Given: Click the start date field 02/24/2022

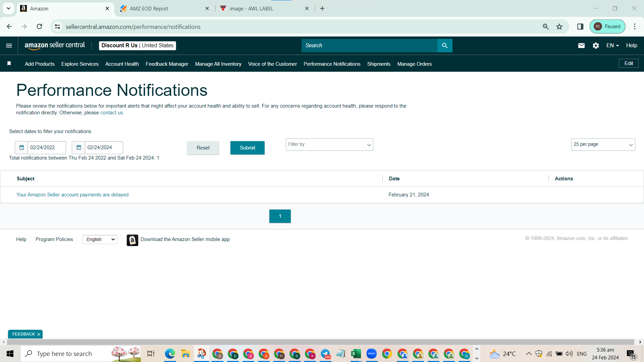Looking at the screenshot, I should [x=47, y=147].
